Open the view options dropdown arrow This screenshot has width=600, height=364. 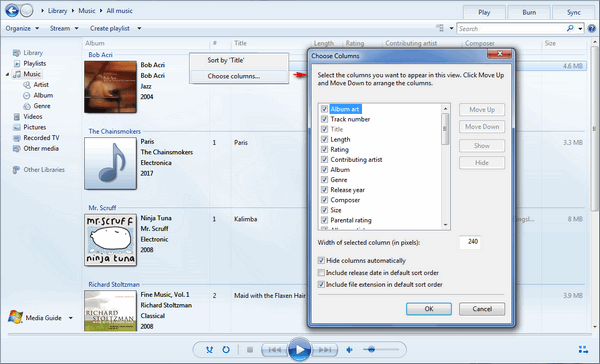coord(451,28)
